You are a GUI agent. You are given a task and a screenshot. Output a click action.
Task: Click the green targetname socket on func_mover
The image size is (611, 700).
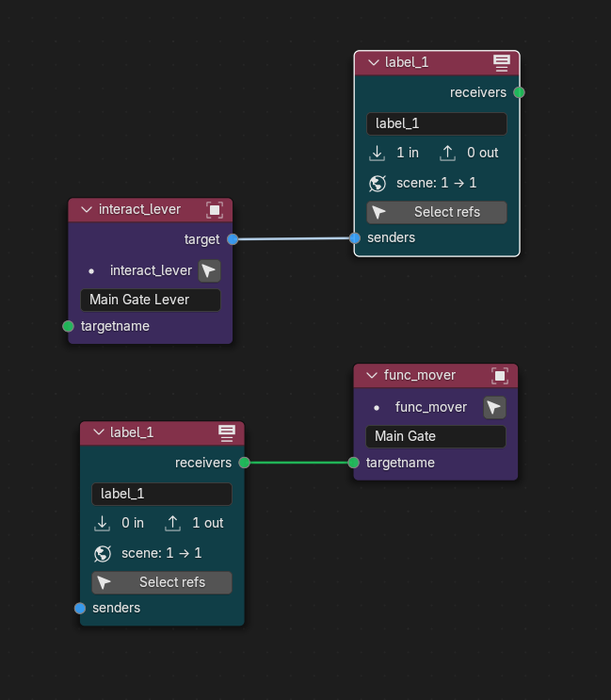pos(354,463)
